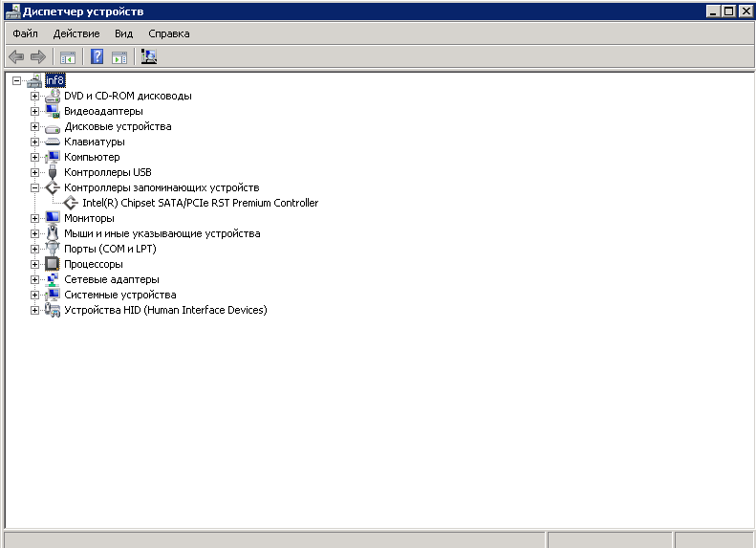Screen dimensions: 756x548
Task: Click the Клавиатуры keyboard icon
Action: pyautogui.click(x=52, y=142)
